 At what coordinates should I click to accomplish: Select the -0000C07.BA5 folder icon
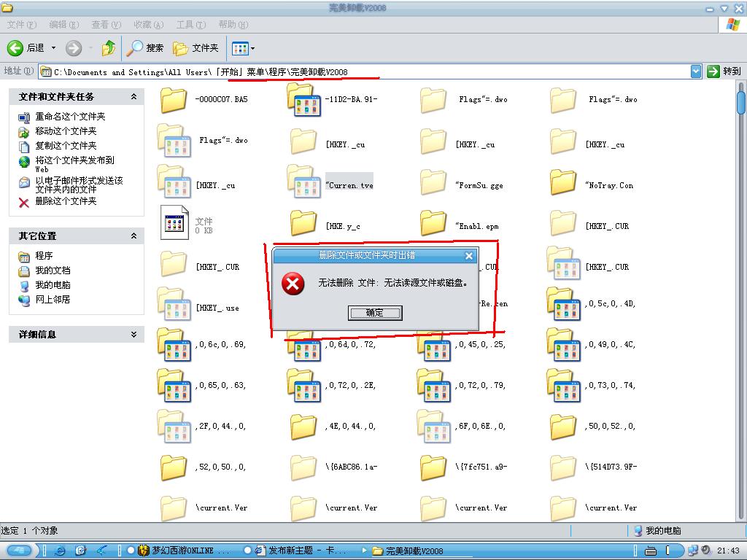coord(174,100)
